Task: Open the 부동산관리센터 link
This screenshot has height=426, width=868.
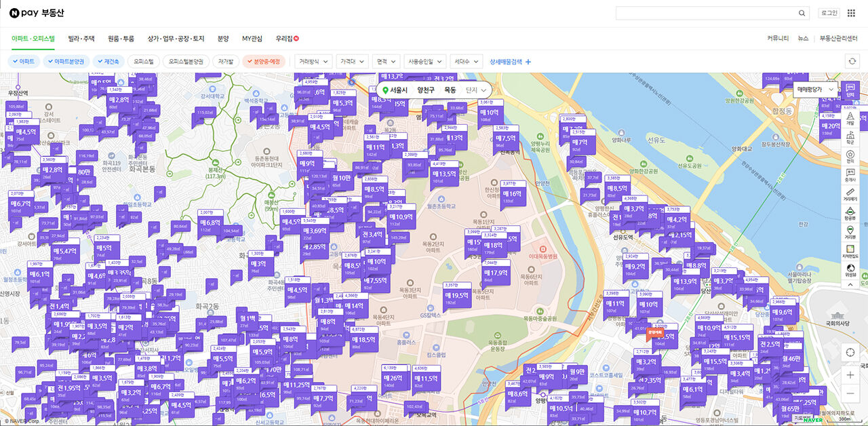Action: pyautogui.click(x=839, y=39)
